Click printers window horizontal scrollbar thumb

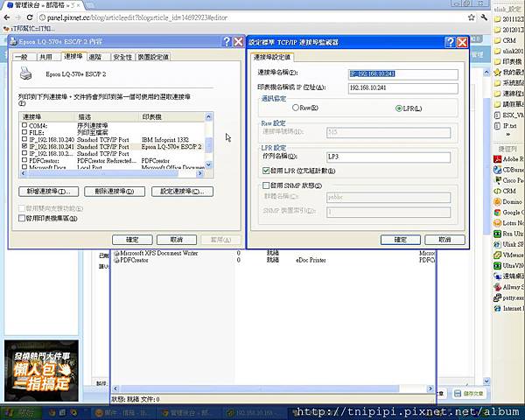coord(260,388)
